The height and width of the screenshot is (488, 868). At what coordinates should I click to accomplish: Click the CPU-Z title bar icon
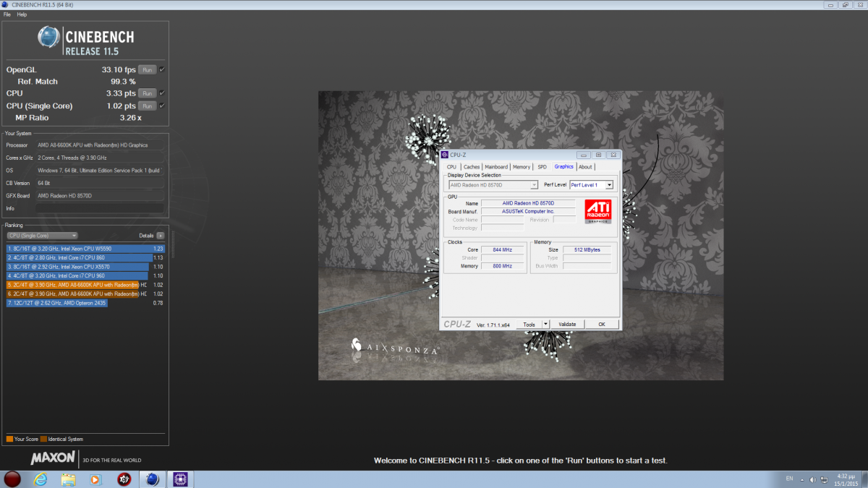pyautogui.click(x=444, y=155)
